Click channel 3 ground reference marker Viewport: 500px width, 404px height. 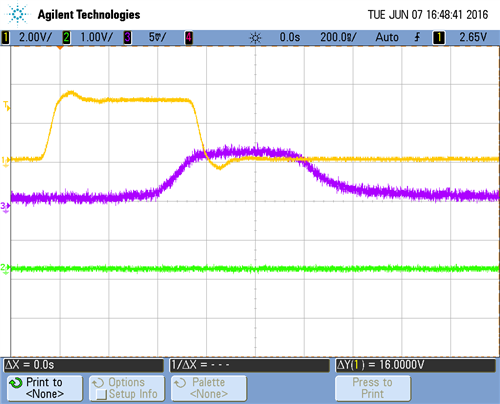pyautogui.click(x=5, y=207)
